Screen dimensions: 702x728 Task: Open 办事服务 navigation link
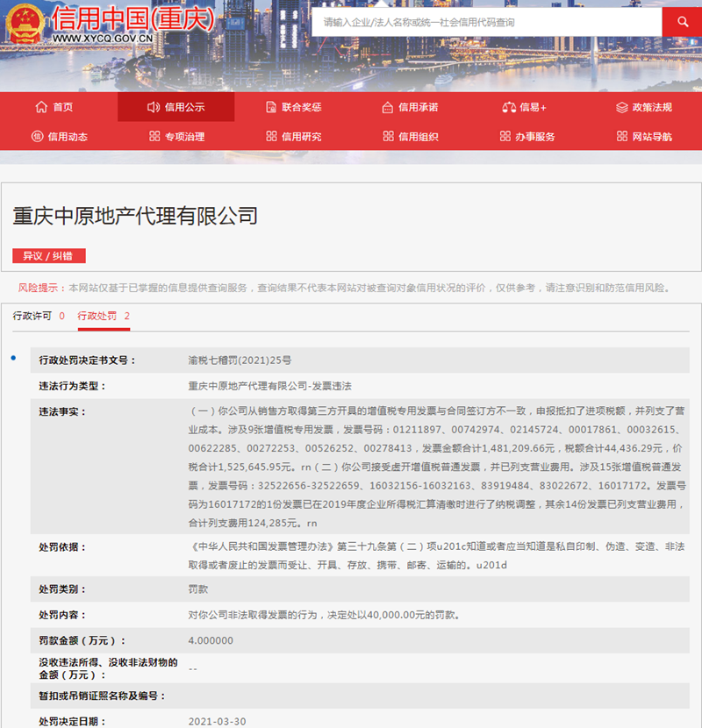pos(535,137)
